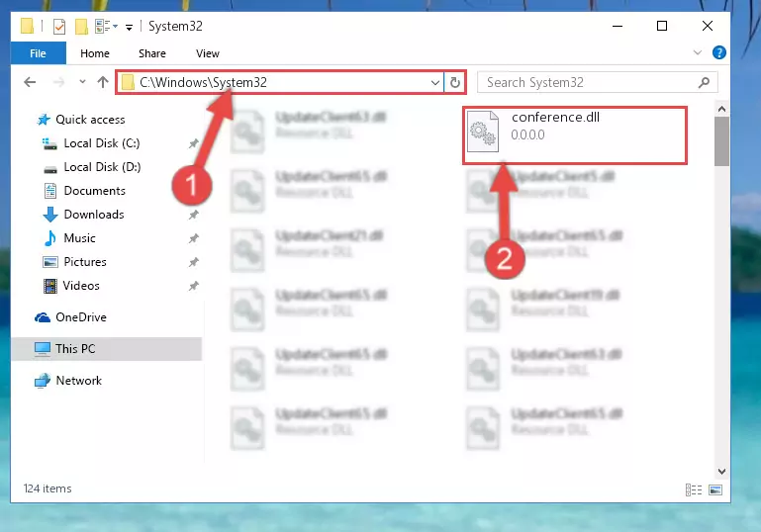This screenshot has width=761, height=532.
Task: Open Videos in the sidebar
Action: click(81, 286)
